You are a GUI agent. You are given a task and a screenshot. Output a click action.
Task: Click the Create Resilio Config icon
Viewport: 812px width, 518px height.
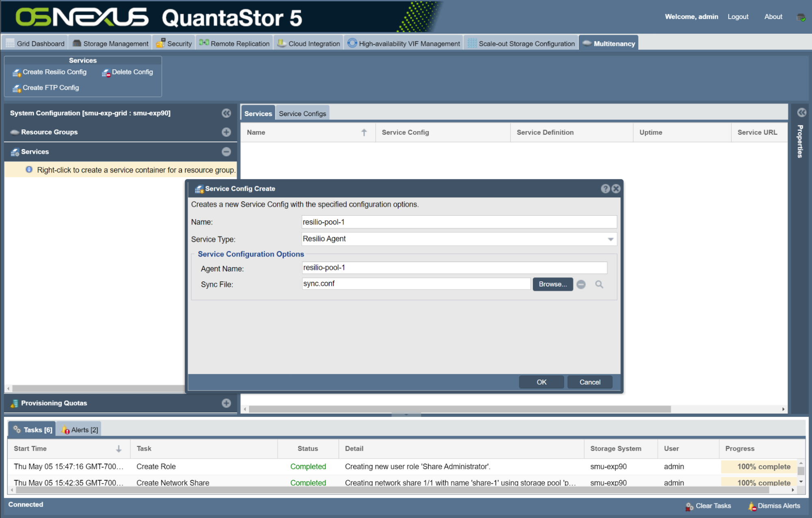[17, 73]
